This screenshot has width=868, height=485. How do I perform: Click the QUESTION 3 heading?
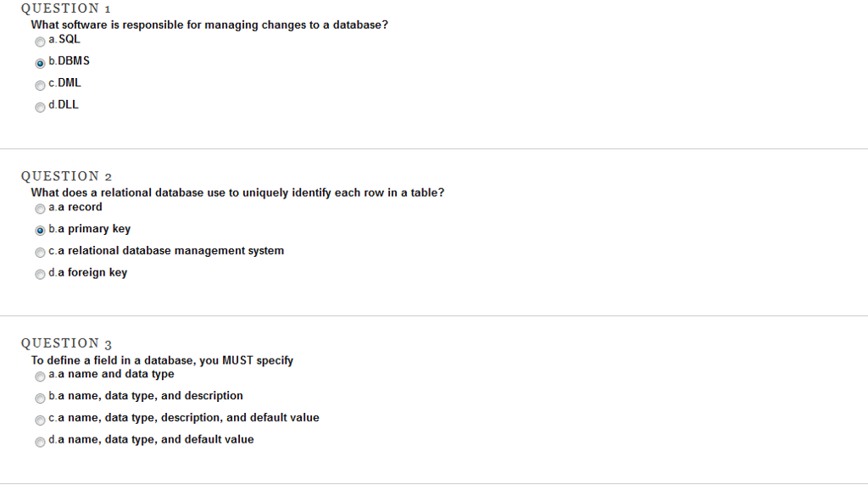(x=66, y=343)
